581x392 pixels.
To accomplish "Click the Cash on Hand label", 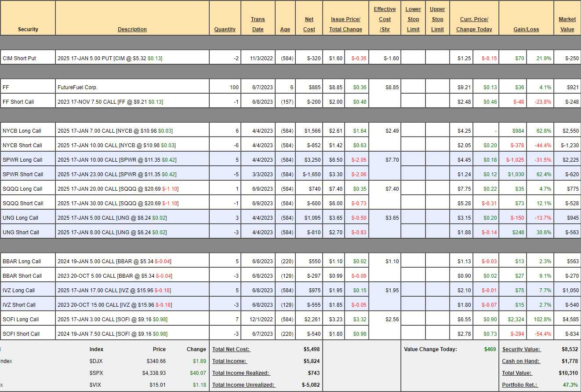I will pos(521,361).
